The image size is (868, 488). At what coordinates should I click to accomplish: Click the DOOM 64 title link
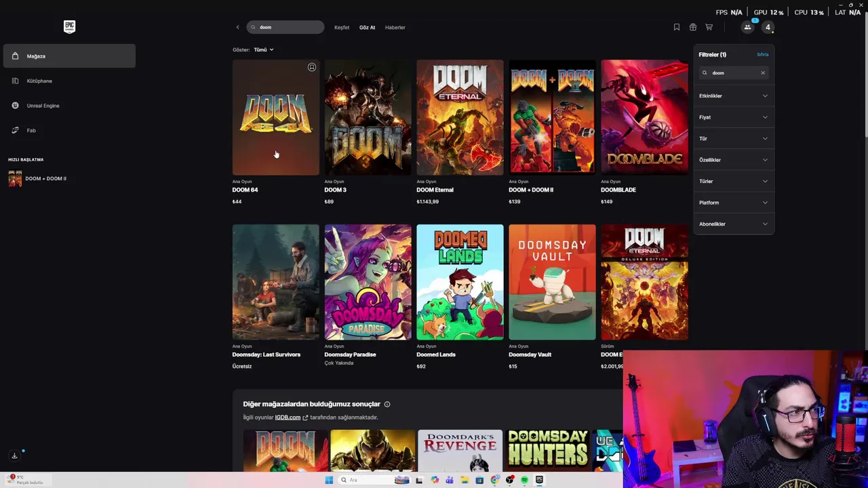(x=245, y=190)
